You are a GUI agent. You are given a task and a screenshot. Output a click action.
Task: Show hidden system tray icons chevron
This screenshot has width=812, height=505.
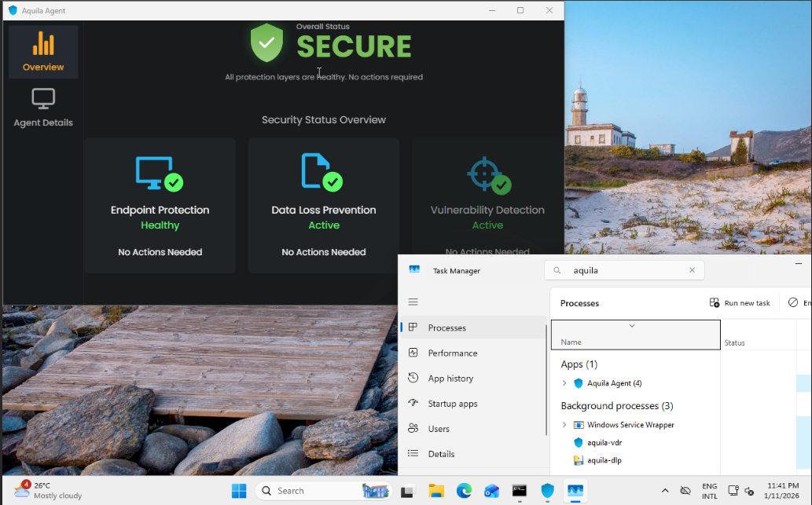click(x=665, y=491)
